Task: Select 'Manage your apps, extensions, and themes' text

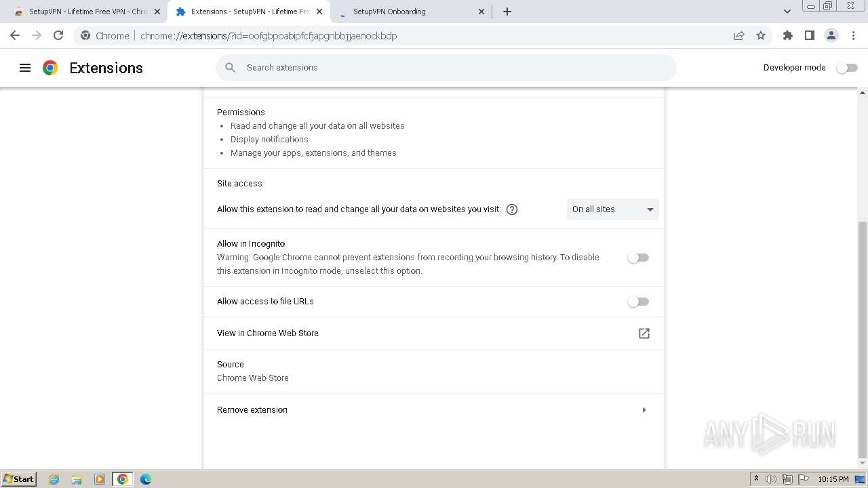Action: click(x=313, y=153)
